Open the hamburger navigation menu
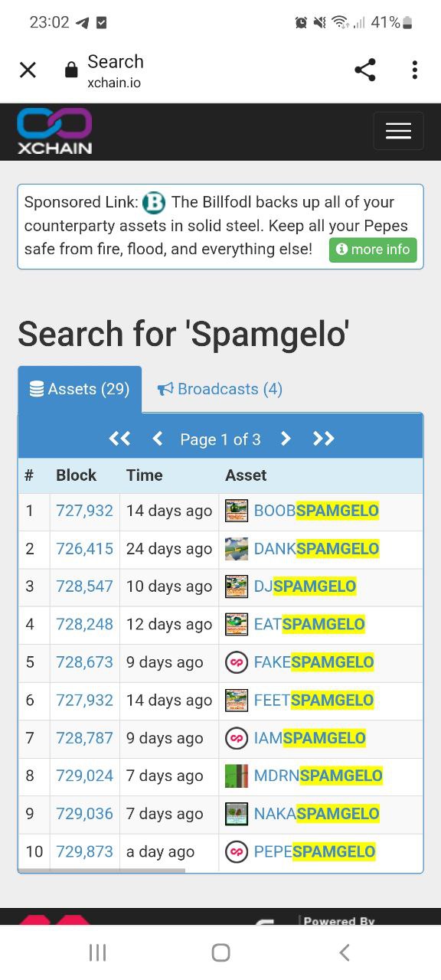Image resolution: width=441 pixels, height=980 pixels. click(398, 131)
